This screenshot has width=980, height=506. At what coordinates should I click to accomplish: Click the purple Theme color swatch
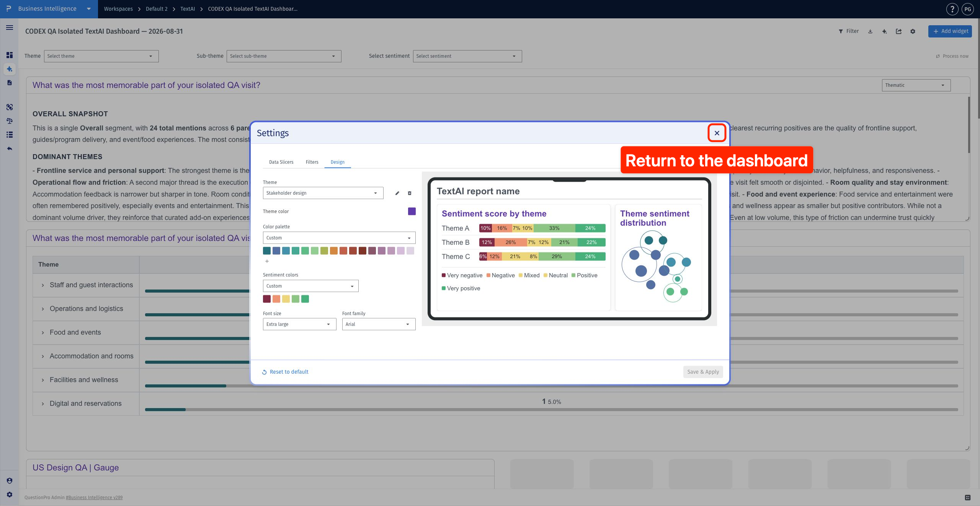[x=412, y=212]
